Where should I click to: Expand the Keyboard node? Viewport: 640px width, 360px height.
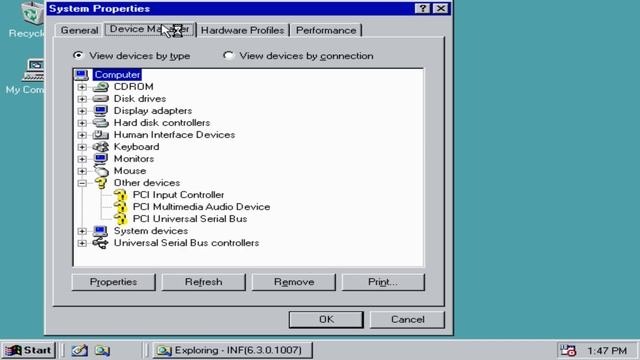[82, 147]
